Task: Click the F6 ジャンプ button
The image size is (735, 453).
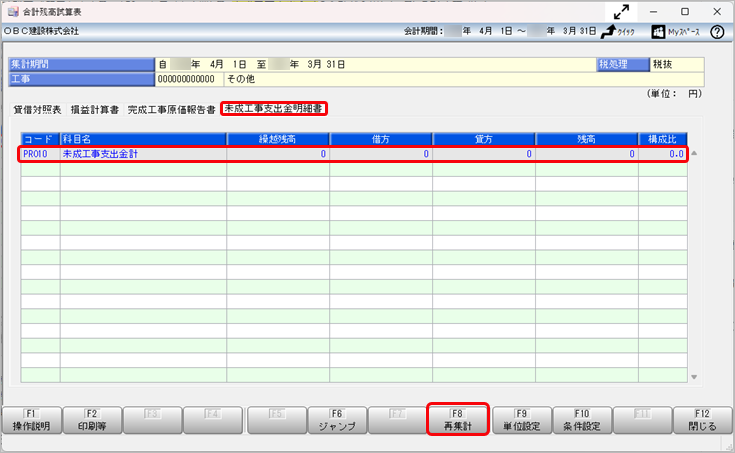Action: [337, 420]
